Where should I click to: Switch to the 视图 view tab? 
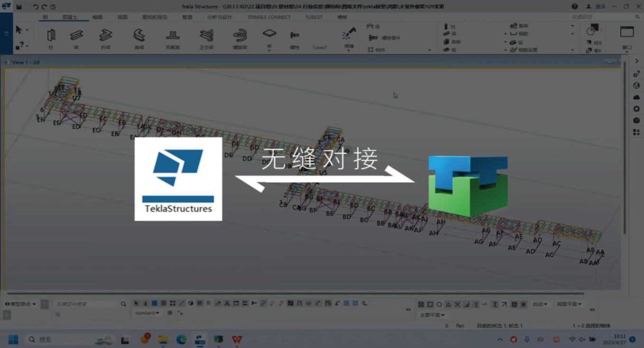pyautogui.click(x=122, y=17)
